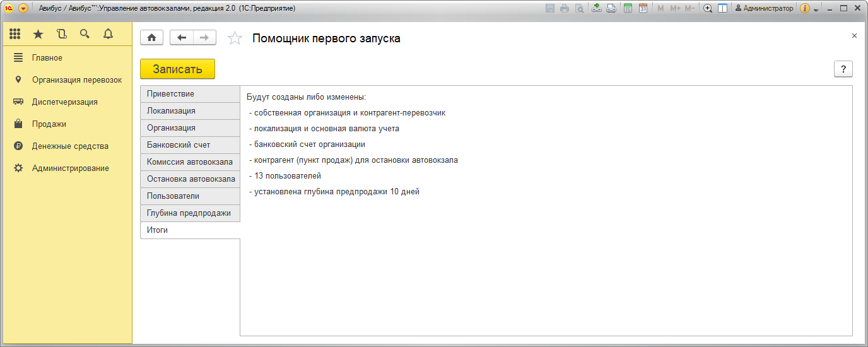
Task: Expand the dropdown arrow beside info icon
Action: click(816, 9)
